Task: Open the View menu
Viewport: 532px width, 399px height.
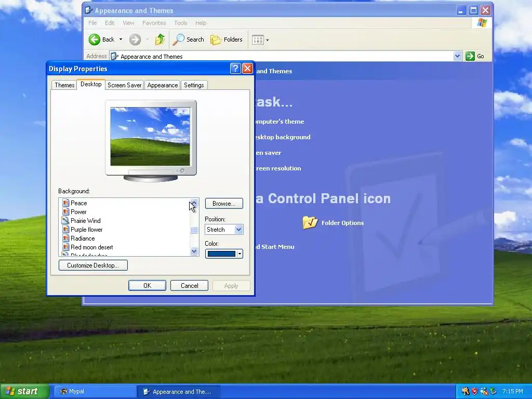Action: click(x=128, y=23)
